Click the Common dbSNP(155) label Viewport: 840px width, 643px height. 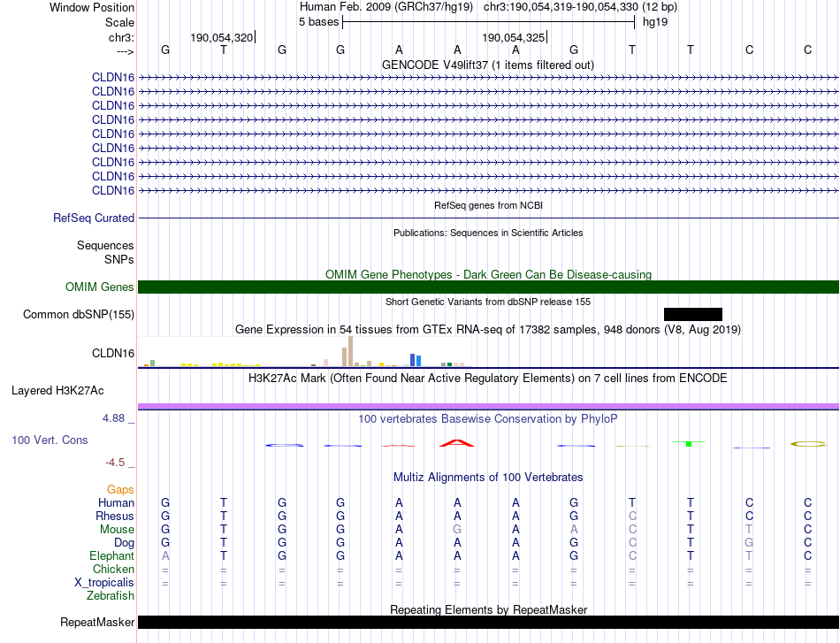click(x=79, y=315)
